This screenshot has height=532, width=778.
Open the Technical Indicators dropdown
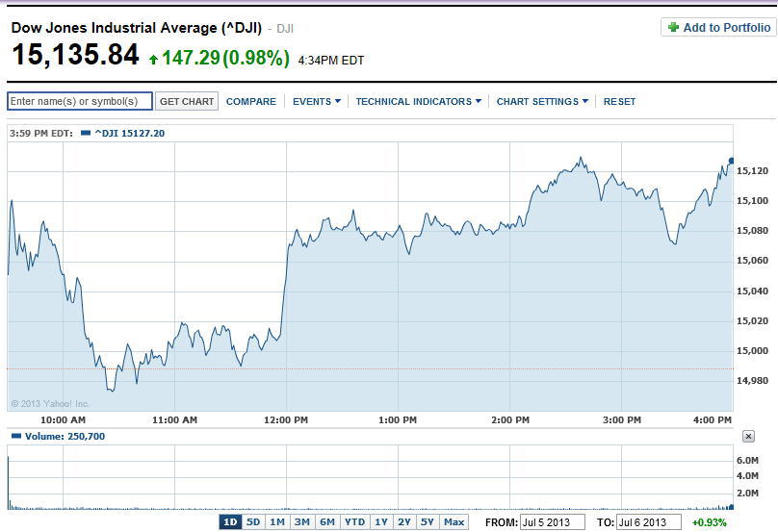coord(418,101)
